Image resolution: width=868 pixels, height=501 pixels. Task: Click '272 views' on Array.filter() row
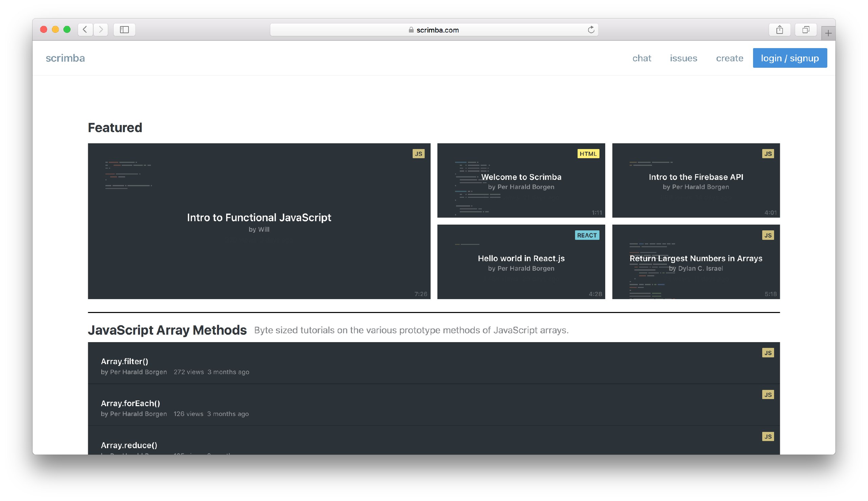point(188,372)
